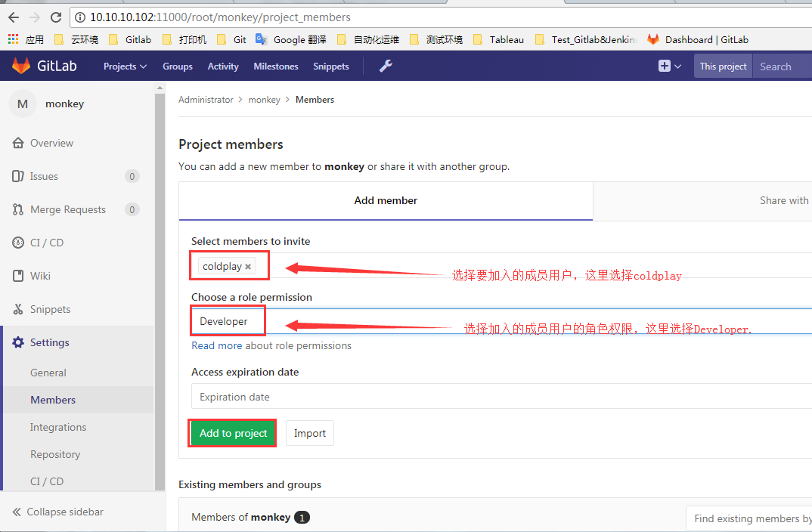The image size is (812, 532).
Task: Click the site info icon in address bar
Action: (80, 17)
